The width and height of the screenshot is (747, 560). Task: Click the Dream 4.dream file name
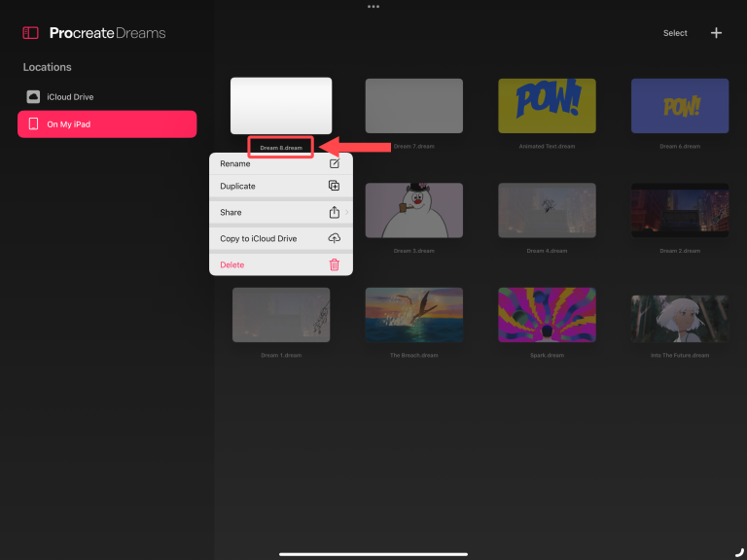[547, 251]
